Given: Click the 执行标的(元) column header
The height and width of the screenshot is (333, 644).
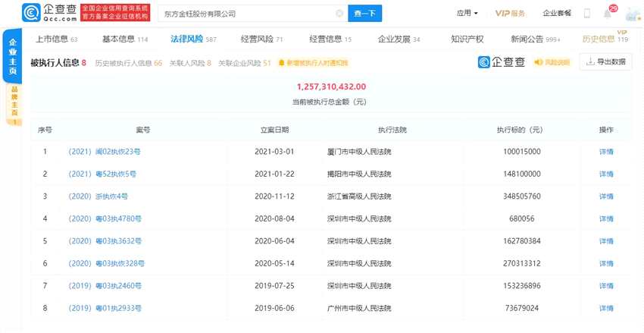Looking at the screenshot, I should (x=520, y=130).
